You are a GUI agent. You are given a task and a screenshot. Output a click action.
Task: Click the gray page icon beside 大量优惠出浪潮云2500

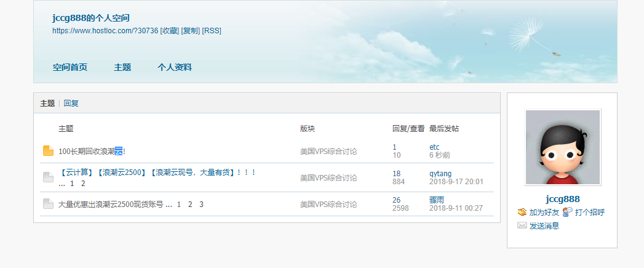click(x=48, y=203)
